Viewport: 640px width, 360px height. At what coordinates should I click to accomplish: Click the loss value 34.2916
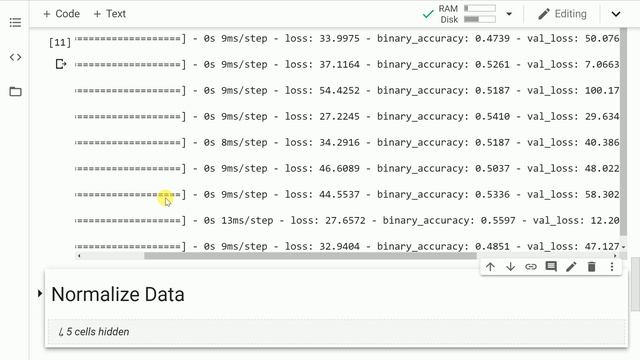(x=339, y=142)
